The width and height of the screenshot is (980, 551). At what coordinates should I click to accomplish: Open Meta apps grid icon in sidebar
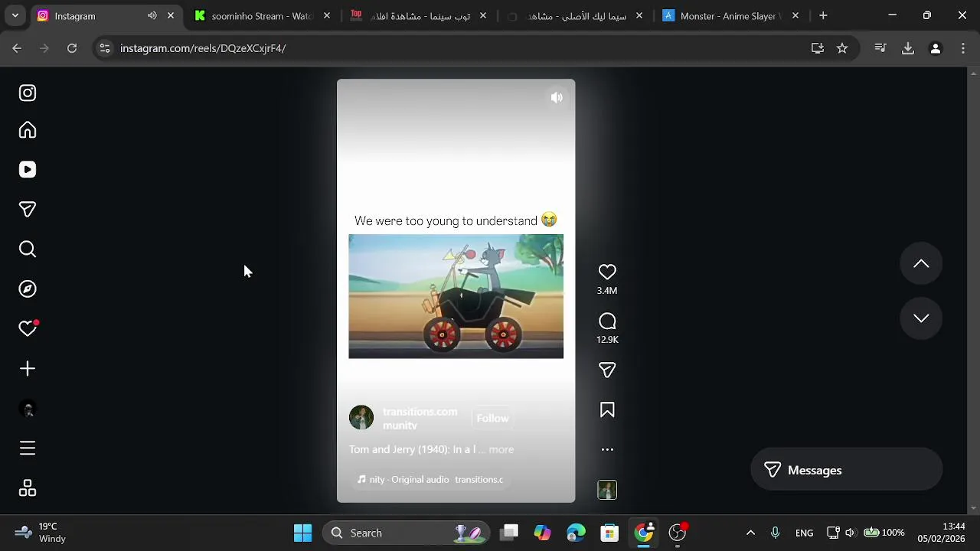[28, 488]
